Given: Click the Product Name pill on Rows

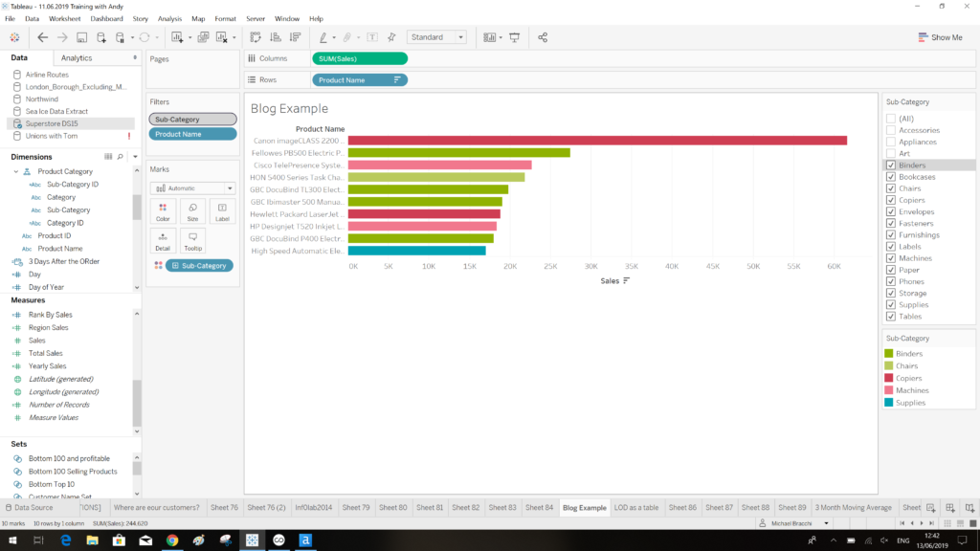Looking at the screenshot, I should (x=360, y=80).
